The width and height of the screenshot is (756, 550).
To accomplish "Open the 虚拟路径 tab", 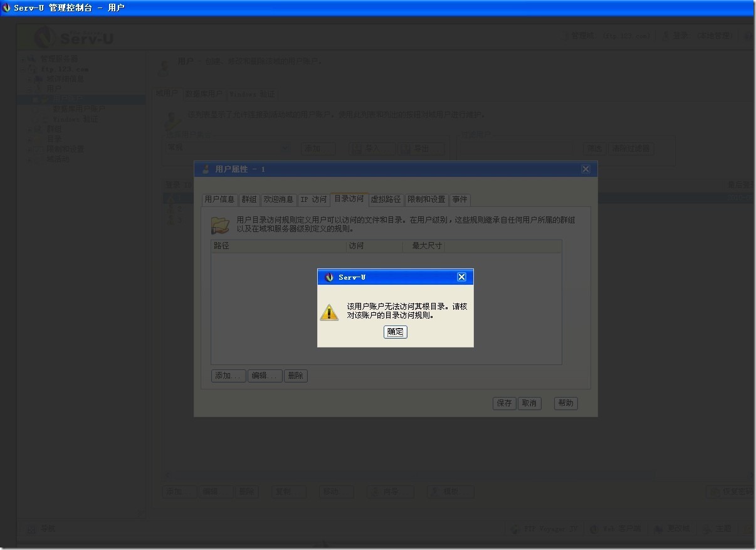I will pyautogui.click(x=386, y=199).
